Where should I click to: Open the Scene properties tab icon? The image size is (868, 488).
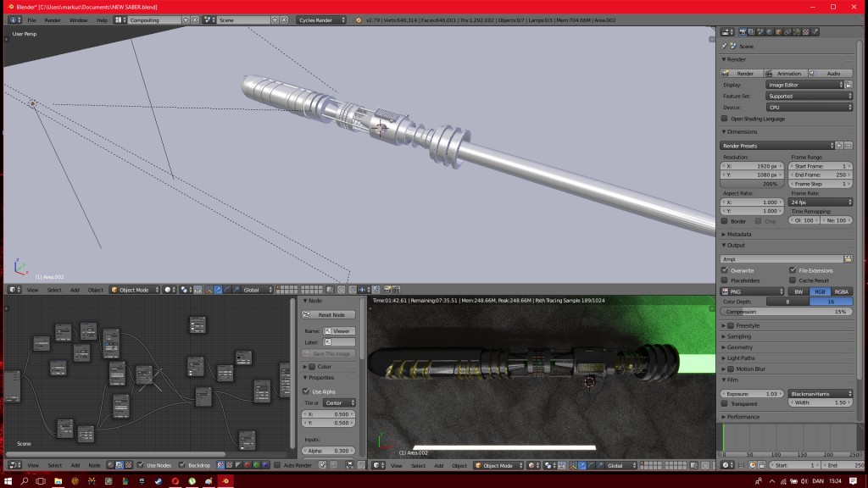tap(760, 31)
